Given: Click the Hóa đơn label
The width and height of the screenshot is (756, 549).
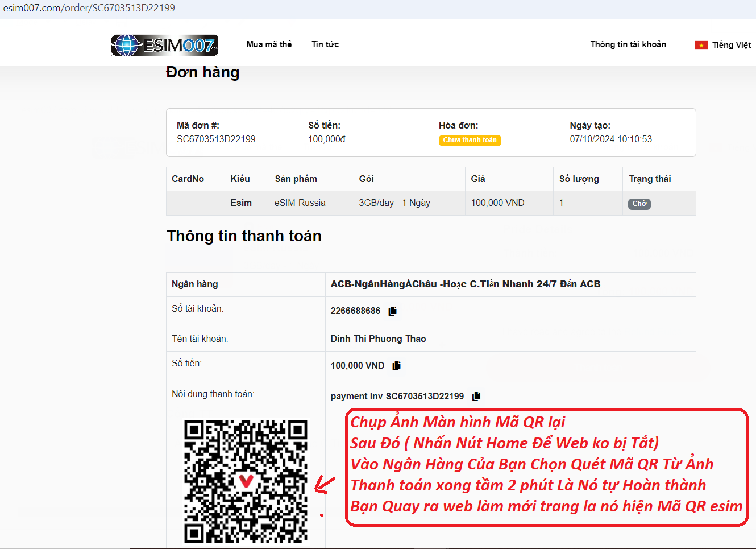Looking at the screenshot, I should [x=458, y=126].
